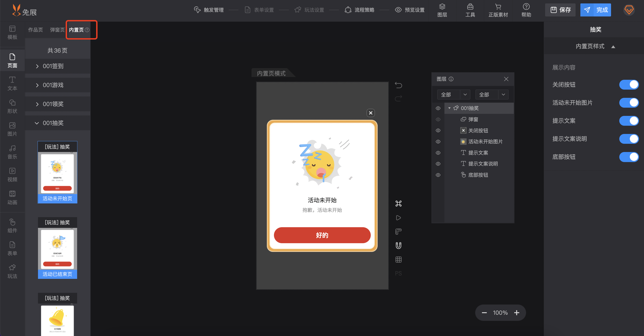Open the 形状 shapes tool

(12, 107)
